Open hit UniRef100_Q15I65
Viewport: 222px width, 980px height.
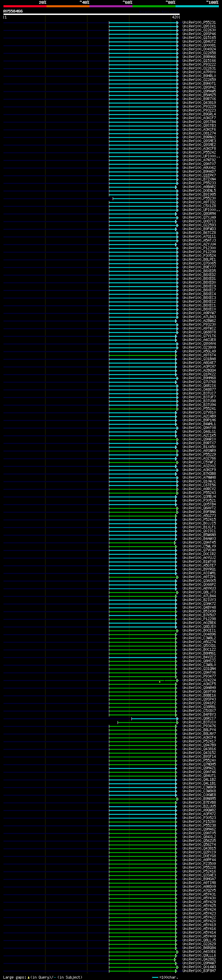coord(199,38)
